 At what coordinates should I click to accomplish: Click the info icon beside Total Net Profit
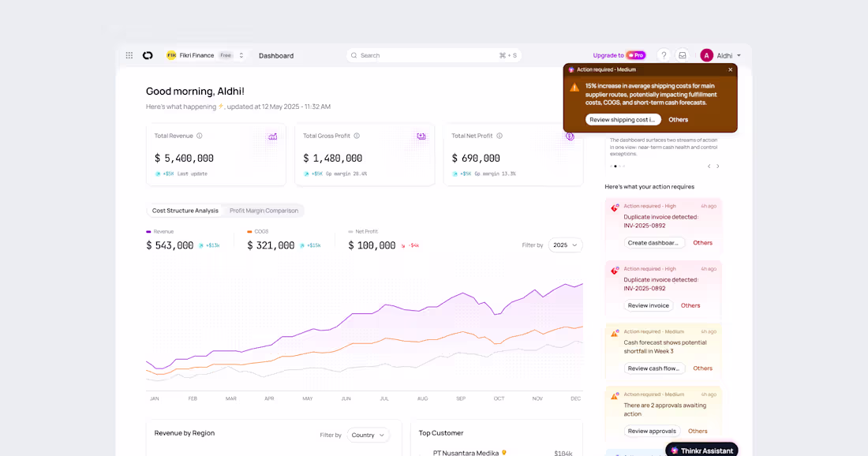pos(499,136)
